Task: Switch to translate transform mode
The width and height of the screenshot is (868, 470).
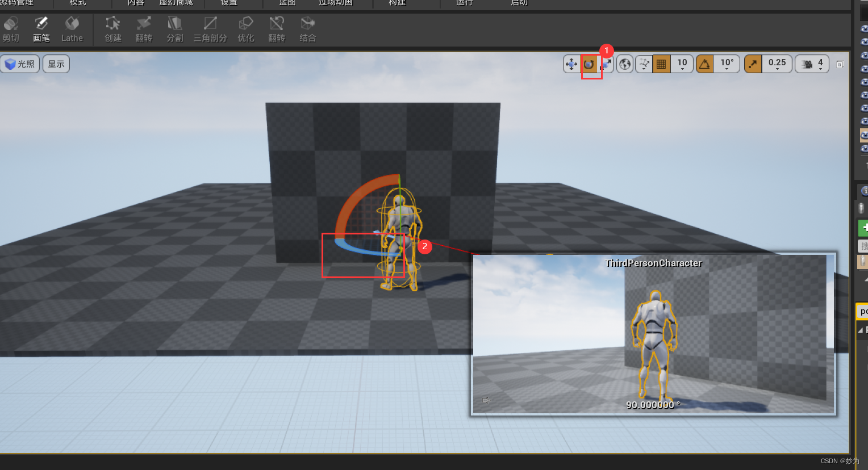Action: (571, 64)
